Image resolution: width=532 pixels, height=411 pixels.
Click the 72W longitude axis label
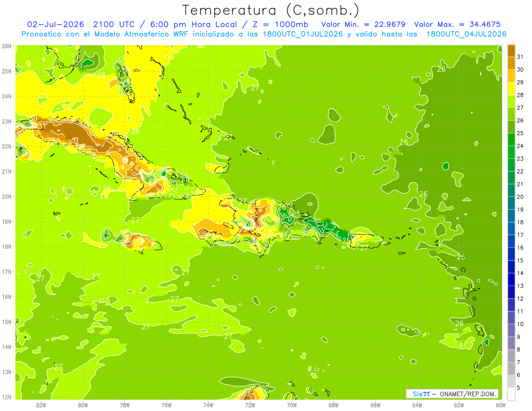(250, 405)
